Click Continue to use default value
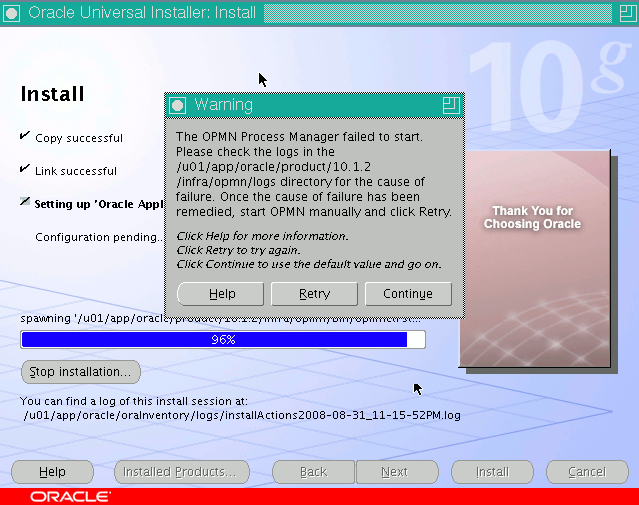The image size is (639, 505). (408, 294)
